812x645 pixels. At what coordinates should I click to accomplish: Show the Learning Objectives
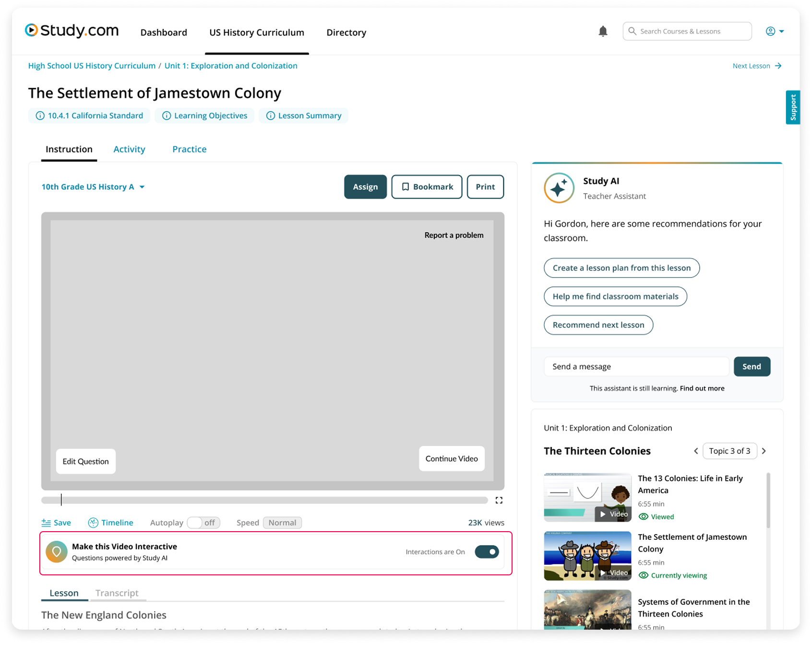click(204, 116)
